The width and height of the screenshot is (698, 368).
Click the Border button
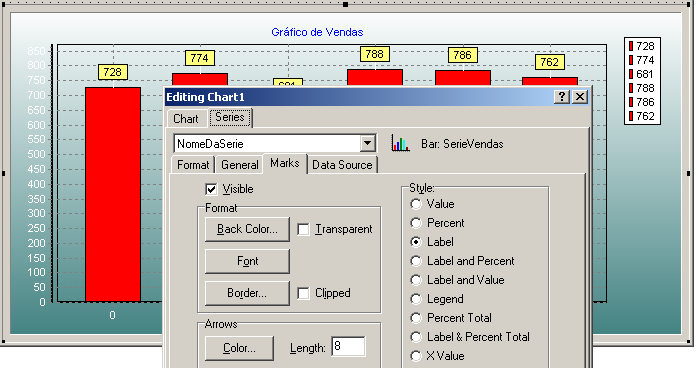(247, 293)
